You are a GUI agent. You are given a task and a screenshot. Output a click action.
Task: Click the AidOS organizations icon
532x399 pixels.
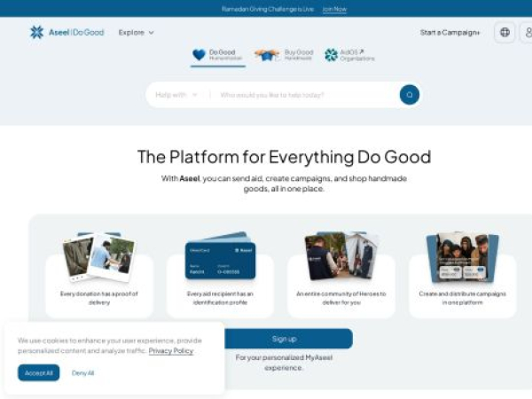tap(331, 55)
